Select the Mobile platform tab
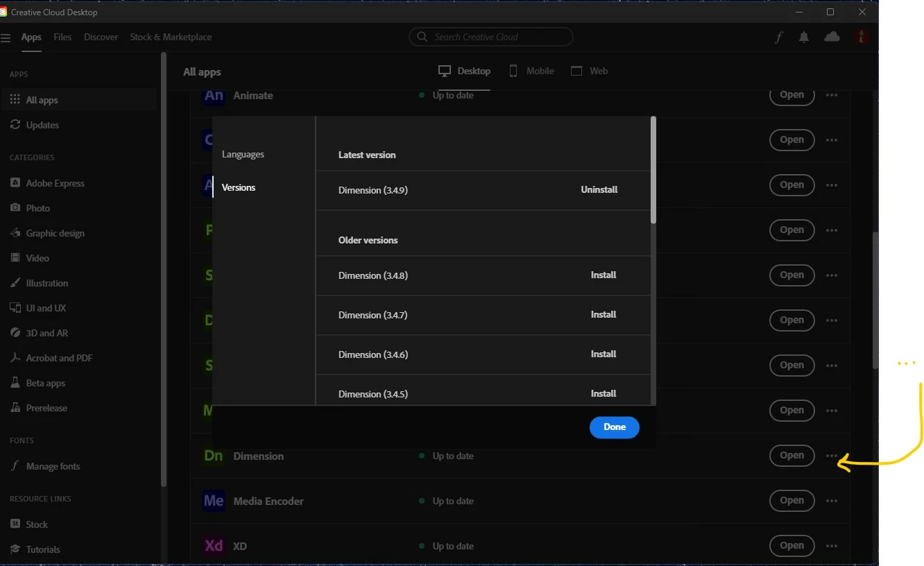 click(531, 71)
